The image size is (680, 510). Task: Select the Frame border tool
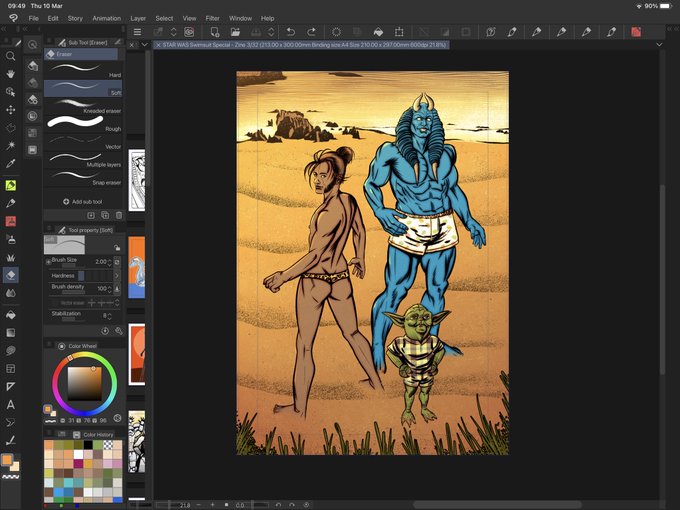[10, 369]
